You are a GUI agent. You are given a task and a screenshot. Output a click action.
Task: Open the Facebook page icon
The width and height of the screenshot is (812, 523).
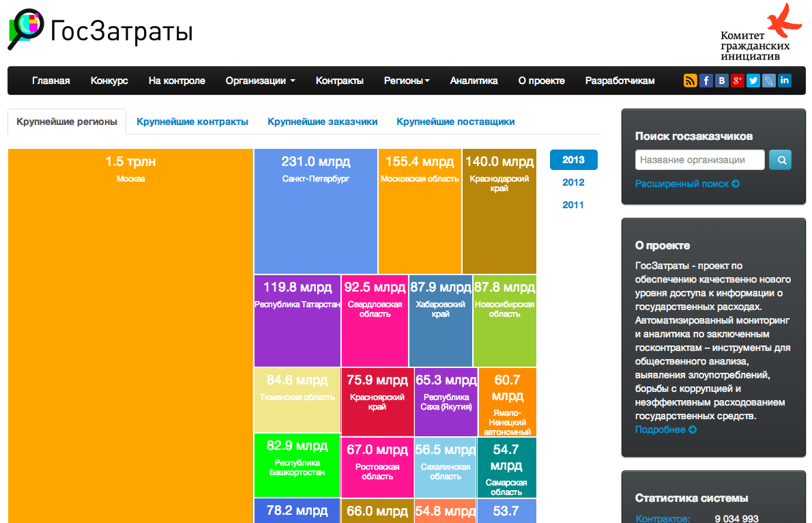tap(706, 81)
